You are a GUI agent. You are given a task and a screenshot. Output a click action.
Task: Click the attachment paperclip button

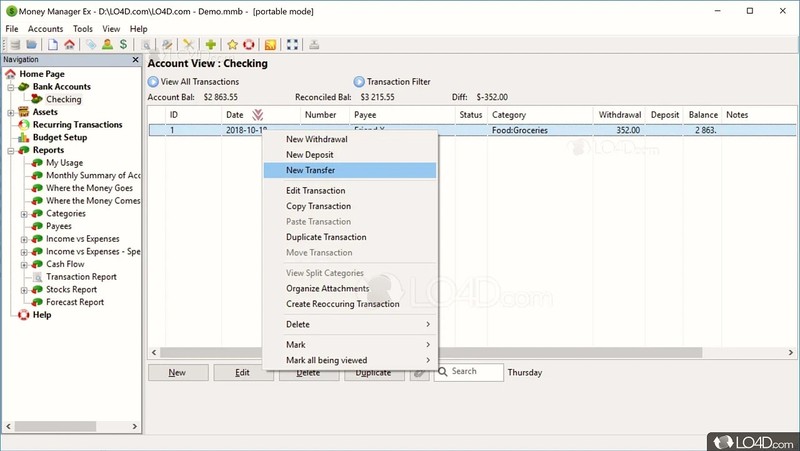419,373
